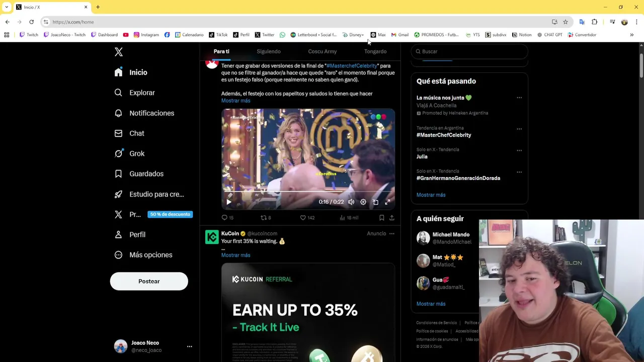Enter fullscreen on the video
The height and width of the screenshot is (362, 644).
[387, 202]
